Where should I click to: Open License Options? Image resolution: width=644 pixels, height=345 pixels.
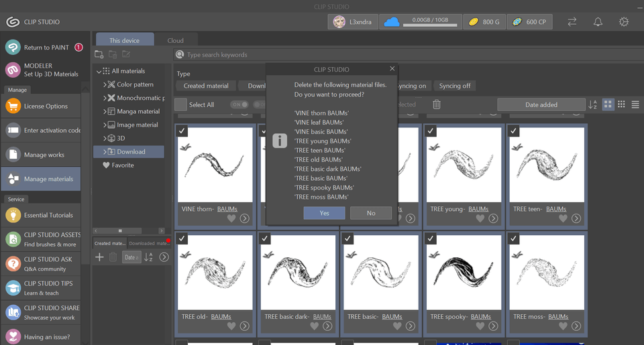point(41,107)
